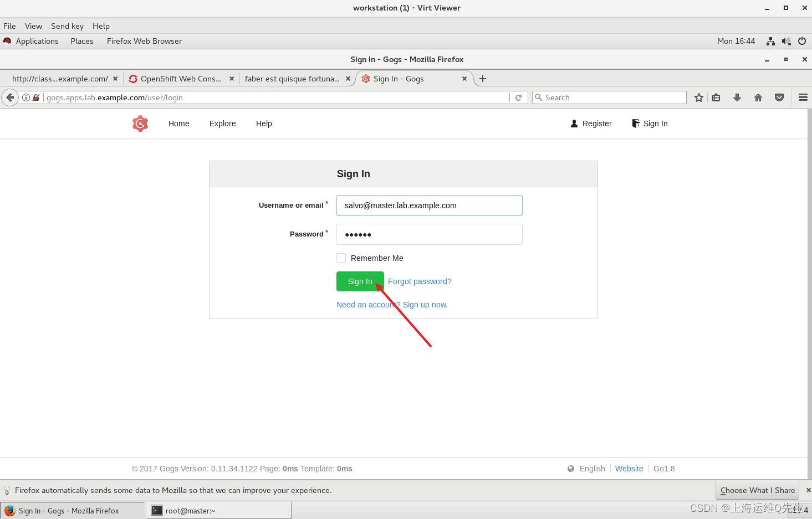Viewport: 812px width, 519px height.
Task: Open the Explore page link
Action: [x=223, y=124]
